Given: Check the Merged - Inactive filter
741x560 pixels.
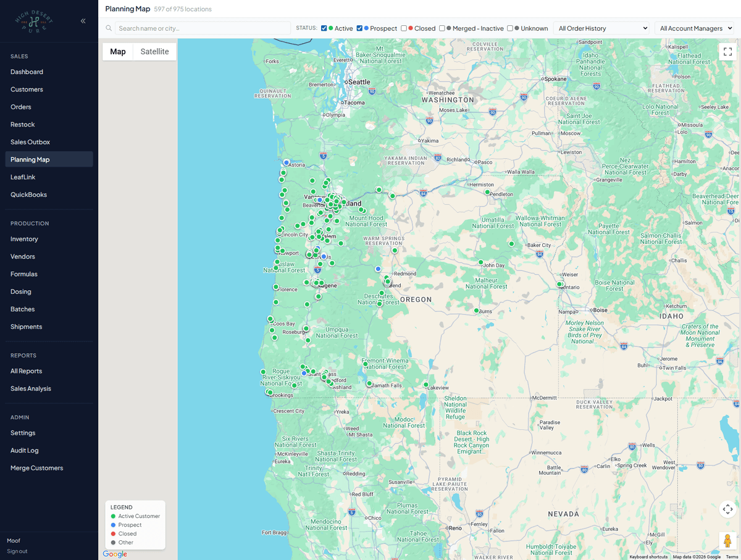Looking at the screenshot, I should (442, 28).
